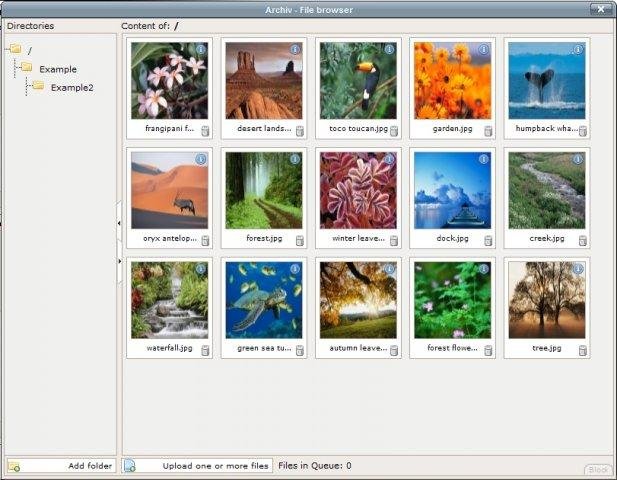Click trash icon next to toco toucan.jpg
This screenshot has height=480, width=617.
pos(394,131)
